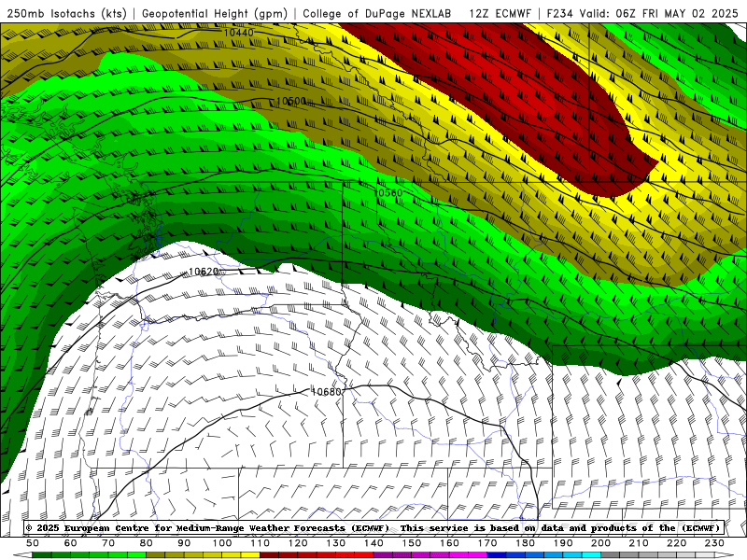This screenshot has width=747, height=560.
Task: Click the 90 kt color scale label
Action: click(x=184, y=543)
